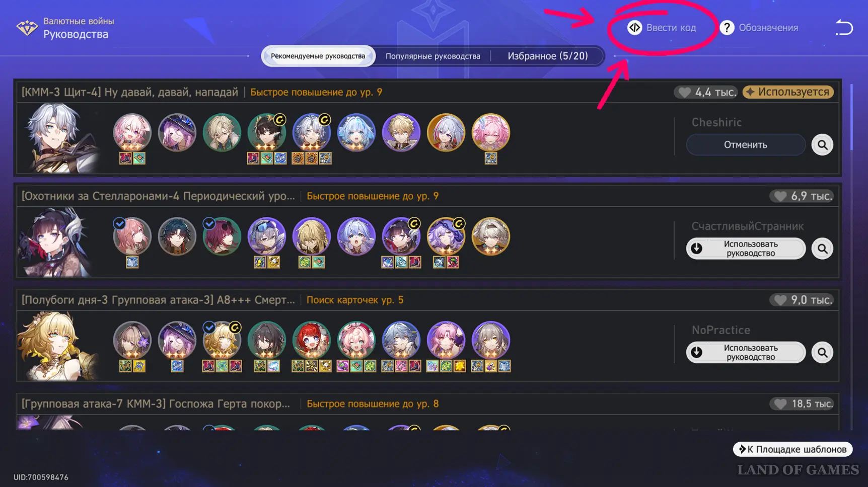Viewport: 868px width, 487px height.
Task: Click the return arrow icon at top right
Action: click(x=844, y=27)
